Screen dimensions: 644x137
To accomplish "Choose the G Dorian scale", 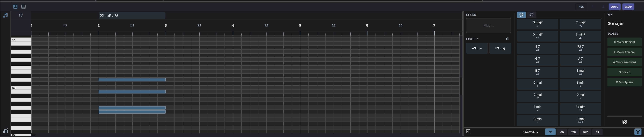I will click(x=624, y=72).
